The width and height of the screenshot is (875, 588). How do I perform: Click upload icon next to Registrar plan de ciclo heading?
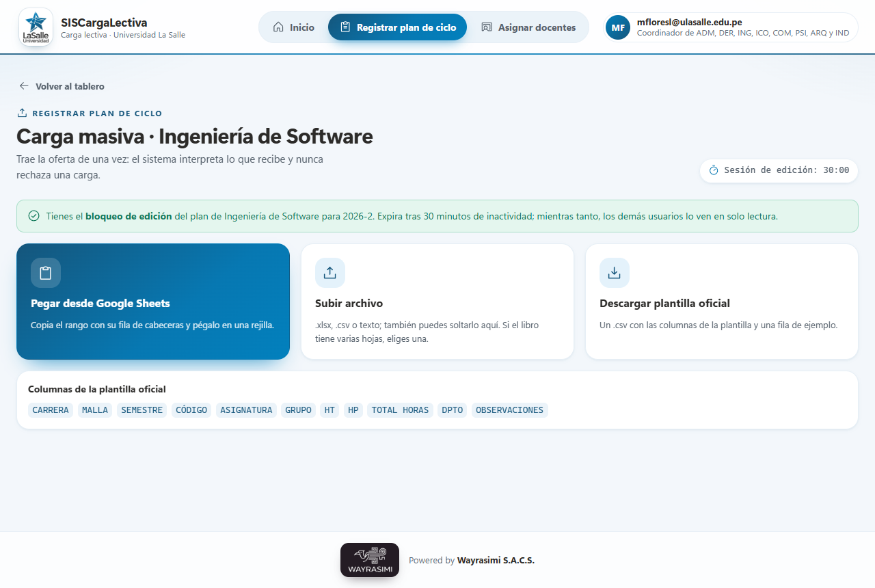(x=22, y=113)
